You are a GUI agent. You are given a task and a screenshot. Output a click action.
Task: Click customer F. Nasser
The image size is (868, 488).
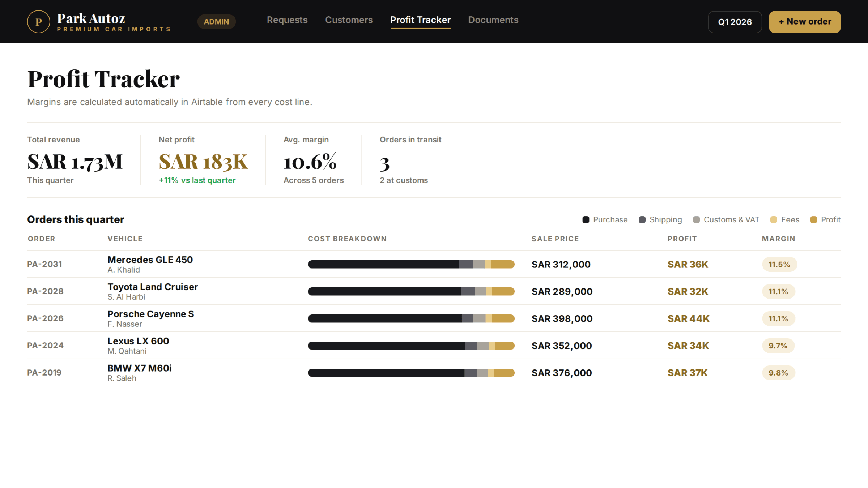pyautogui.click(x=125, y=324)
